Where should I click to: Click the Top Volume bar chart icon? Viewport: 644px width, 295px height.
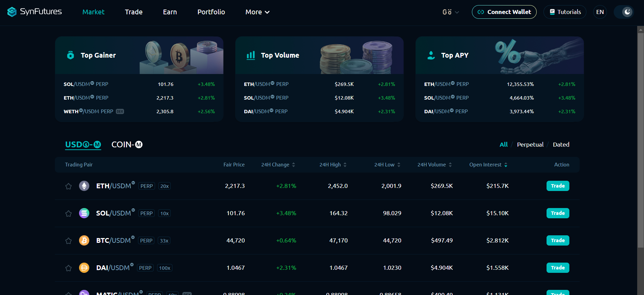(x=251, y=55)
